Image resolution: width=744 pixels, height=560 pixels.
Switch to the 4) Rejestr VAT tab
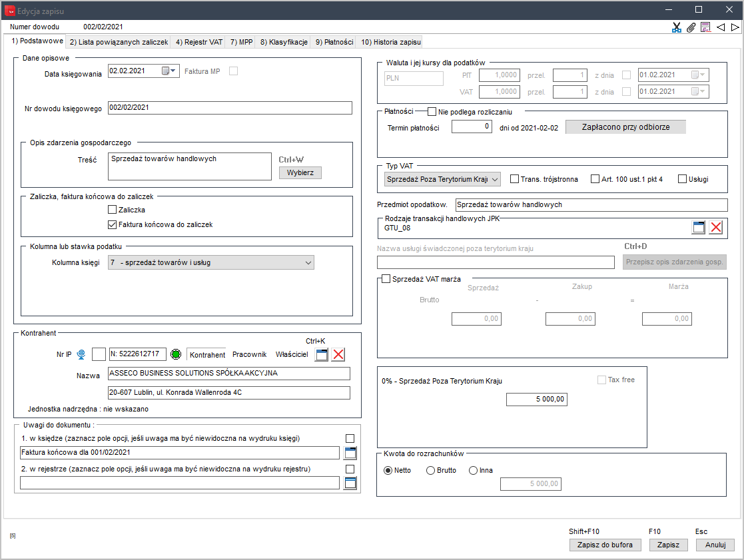[x=199, y=42]
